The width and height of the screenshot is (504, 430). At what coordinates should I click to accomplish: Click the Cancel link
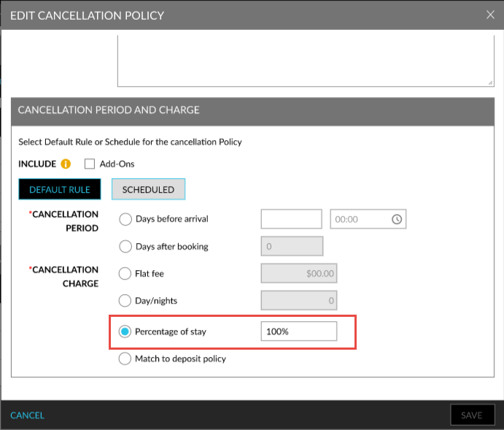coord(27,415)
